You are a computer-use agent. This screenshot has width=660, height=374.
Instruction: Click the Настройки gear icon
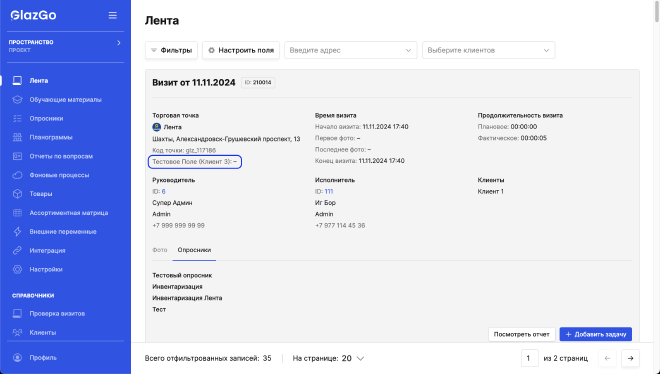(x=17, y=269)
